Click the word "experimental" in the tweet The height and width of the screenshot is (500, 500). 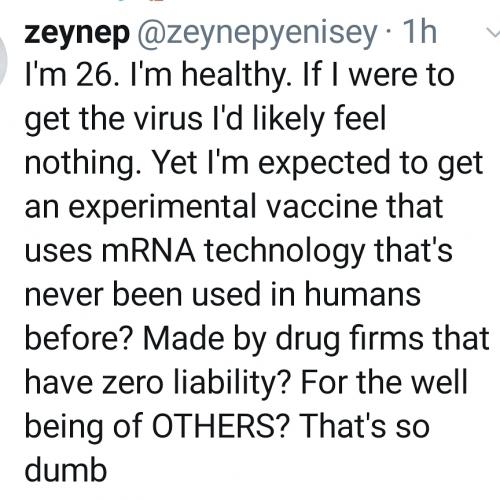[160, 209]
